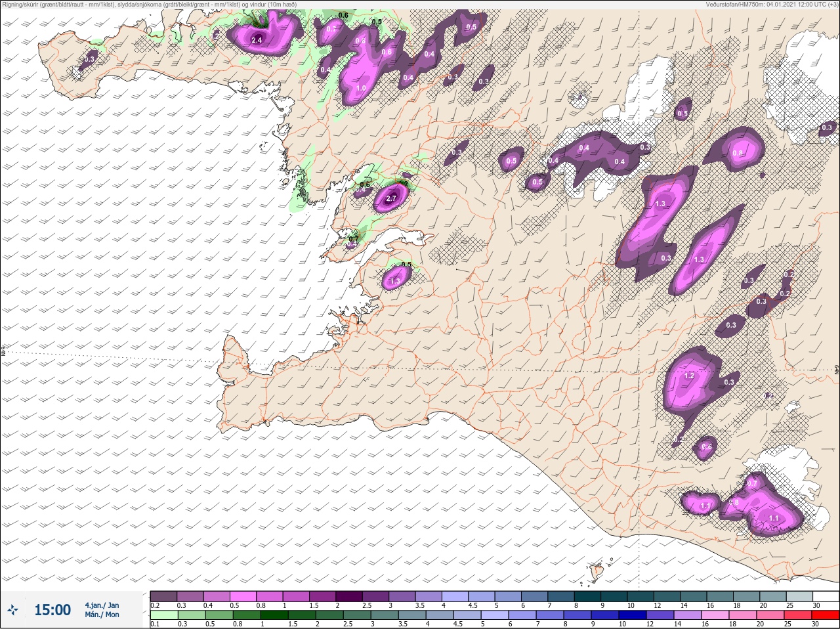Click the 2.4 snowfall value label
This screenshot has width=840, height=629.
pyautogui.click(x=257, y=40)
